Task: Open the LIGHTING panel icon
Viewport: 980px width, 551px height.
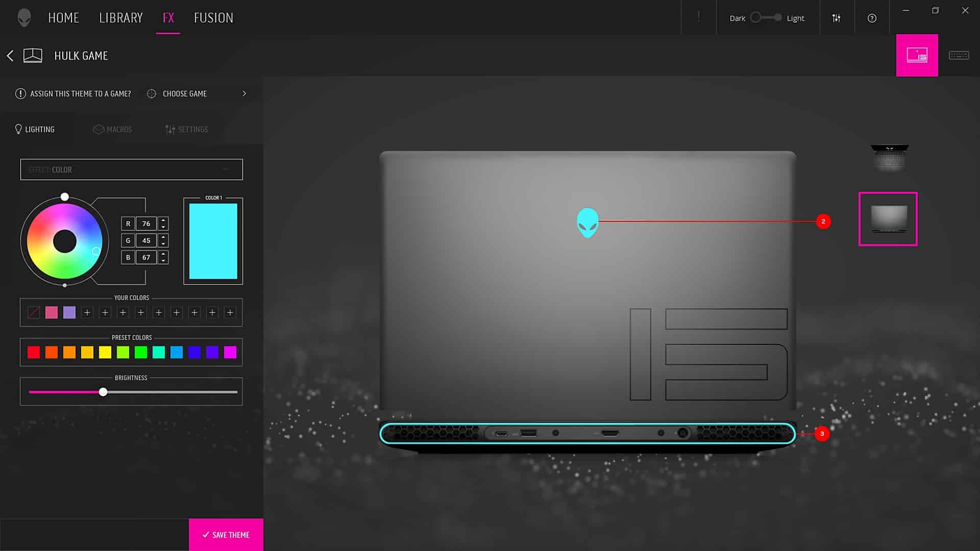Action: (18, 129)
